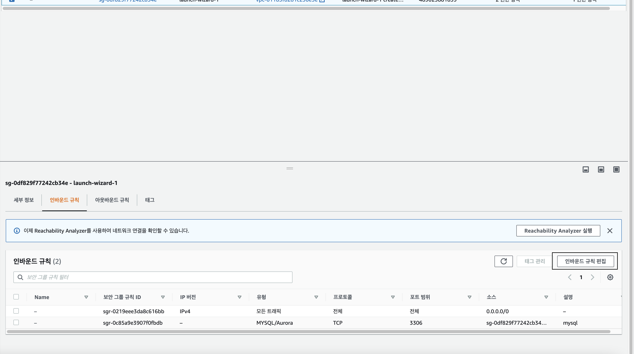Image resolution: width=644 pixels, height=354 pixels.
Task: Sort by Name column arrow
Action: coord(86,297)
